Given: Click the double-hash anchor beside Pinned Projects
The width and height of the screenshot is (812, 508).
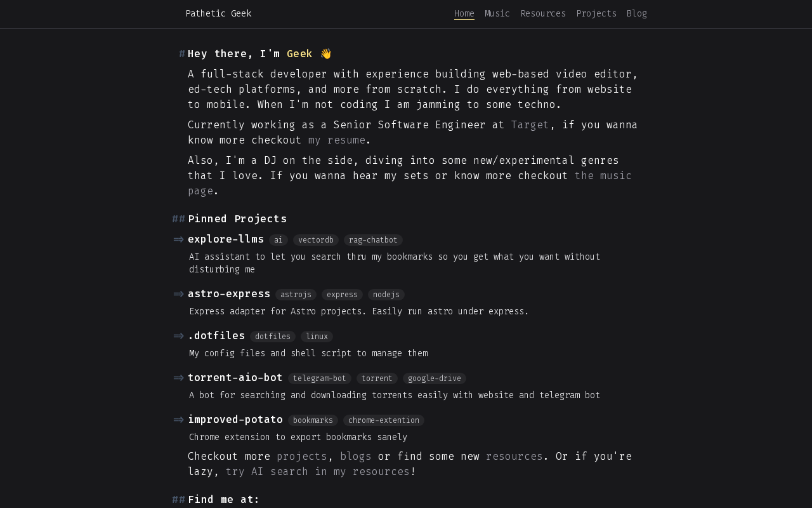Looking at the screenshot, I should [x=179, y=219].
